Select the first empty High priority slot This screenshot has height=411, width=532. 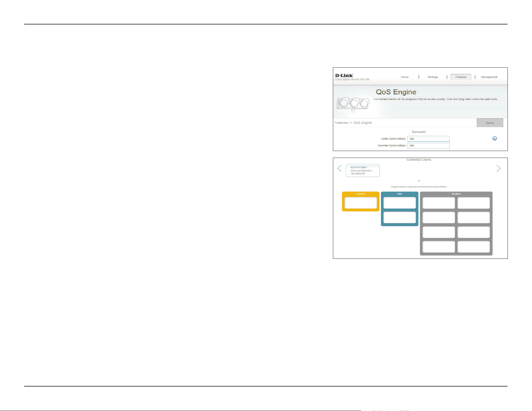click(x=400, y=203)
